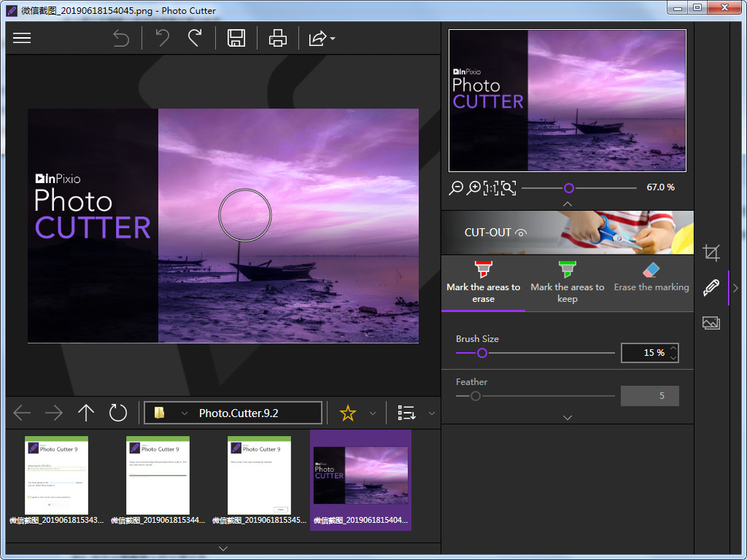Toggle the CUT-OUT preview eye icon
The width and height of the screenshot is (747, 560).
(x=521, y=232)
